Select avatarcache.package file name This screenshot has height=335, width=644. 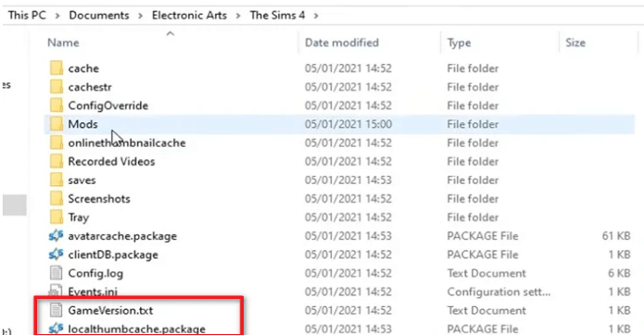tap(122, 236)
